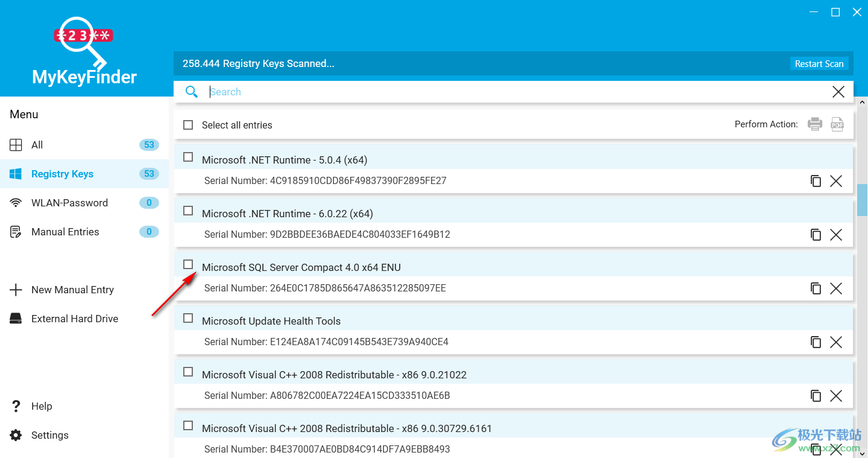Viewport: 868px width, 458px height.
Task: Click the plus icon for New Manual Entry
Action: coord(16,290)
